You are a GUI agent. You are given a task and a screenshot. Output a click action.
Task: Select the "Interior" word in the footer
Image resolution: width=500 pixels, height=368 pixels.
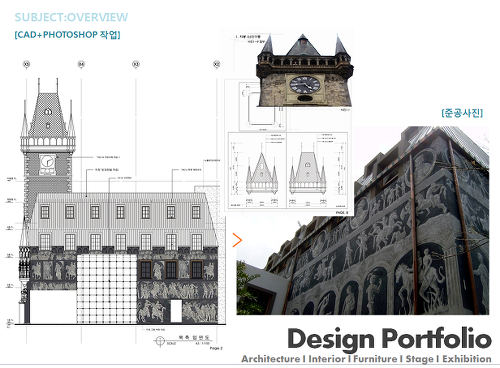tap(327, 359)
